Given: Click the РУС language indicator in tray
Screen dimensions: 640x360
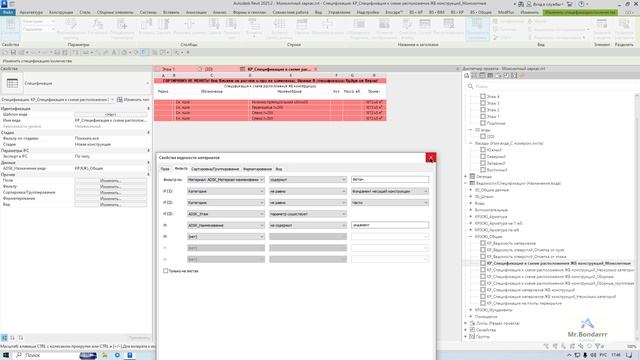Looking at the screenshot, I should coord(603,355).
